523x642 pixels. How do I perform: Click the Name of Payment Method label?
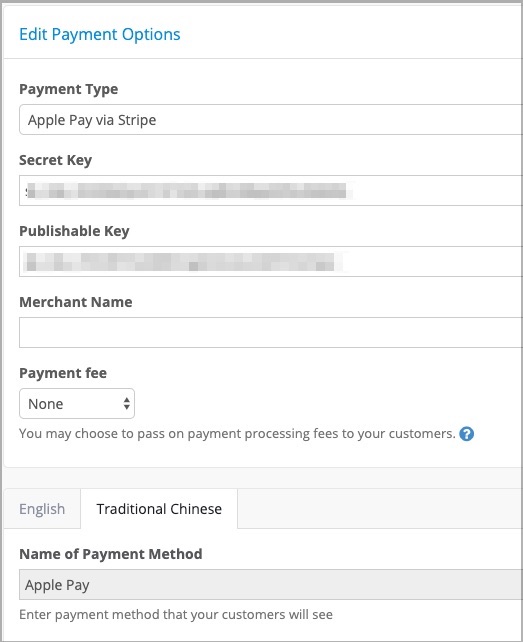(111, 554)
